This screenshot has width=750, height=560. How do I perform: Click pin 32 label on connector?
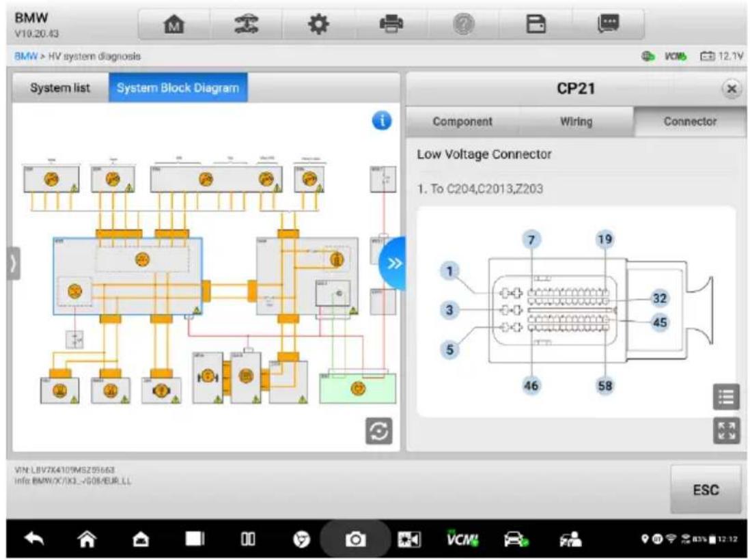click(660, 298)
